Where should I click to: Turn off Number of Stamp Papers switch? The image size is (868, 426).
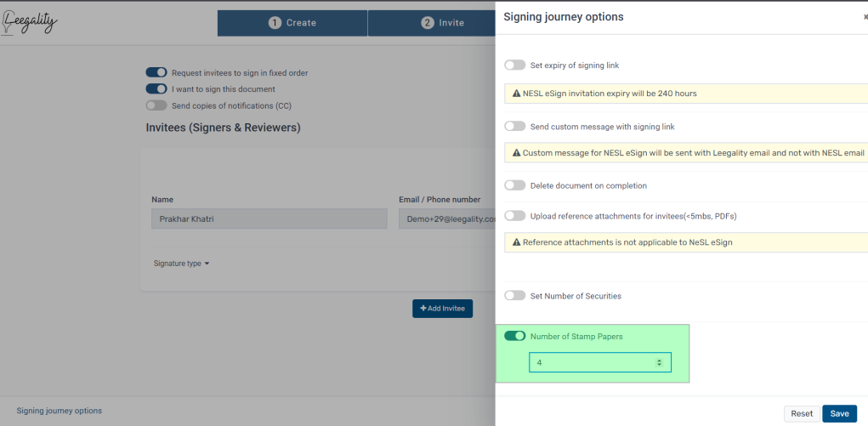click(515, 336)
